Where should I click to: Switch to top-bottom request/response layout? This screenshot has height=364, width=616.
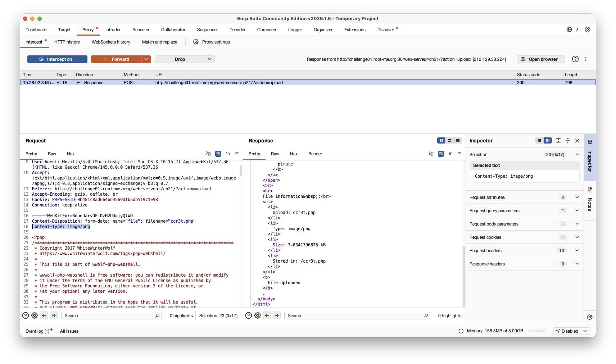[x=449, y=140]
